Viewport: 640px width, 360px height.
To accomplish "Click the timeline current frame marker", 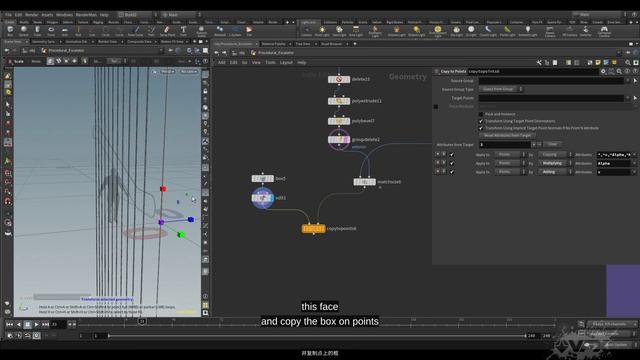I will click(142, 322).
